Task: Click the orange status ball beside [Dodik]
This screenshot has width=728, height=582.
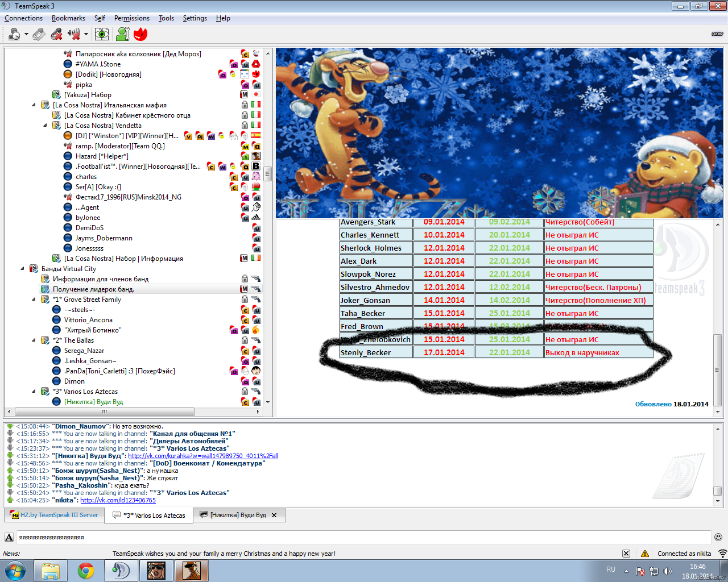Action: click(x=68, y=74)
